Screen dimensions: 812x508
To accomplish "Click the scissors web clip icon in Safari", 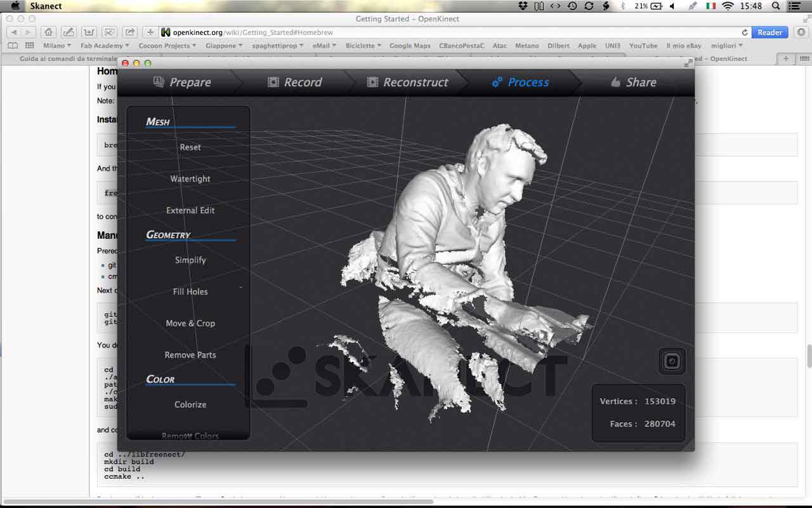I will tap(110, 32).
